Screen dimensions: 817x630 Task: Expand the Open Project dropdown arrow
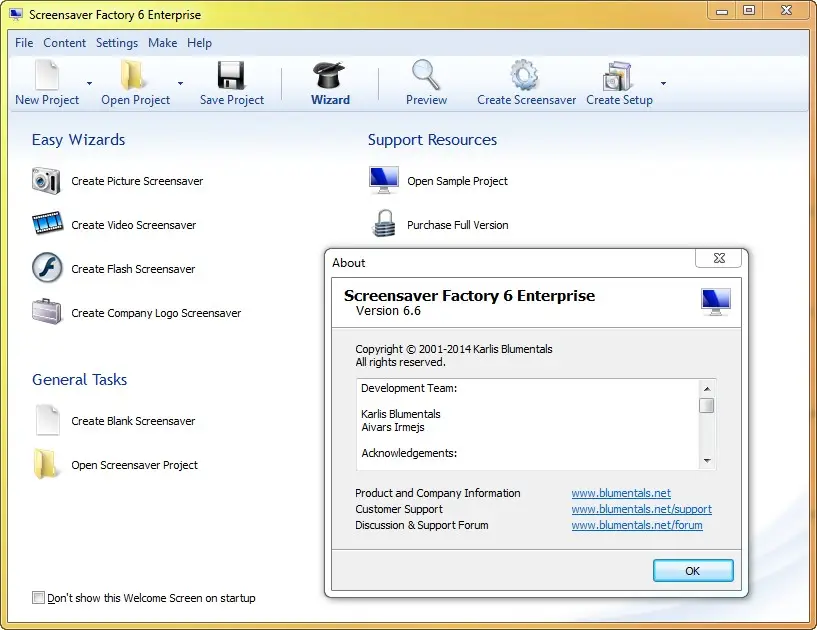click(x=180, y=83)
